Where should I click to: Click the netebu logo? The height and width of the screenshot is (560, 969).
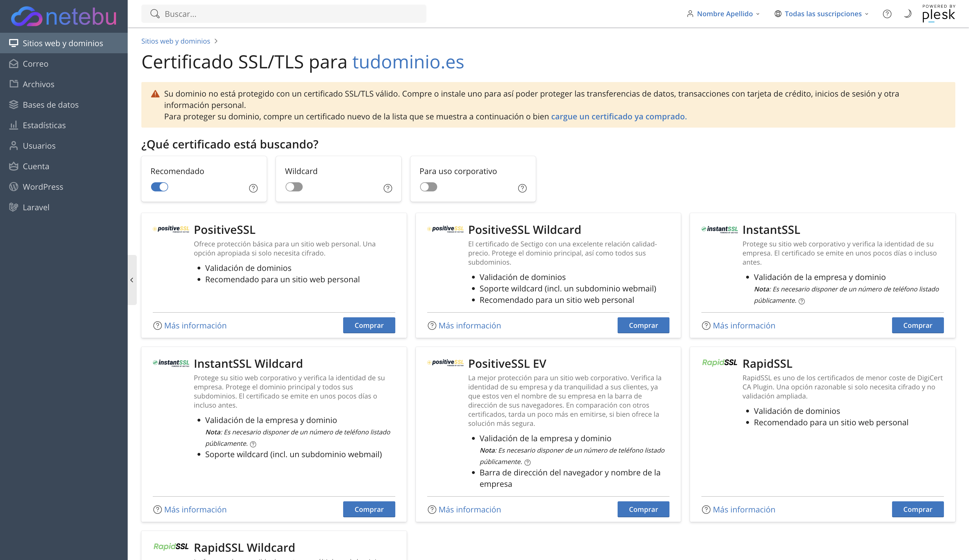64,16
